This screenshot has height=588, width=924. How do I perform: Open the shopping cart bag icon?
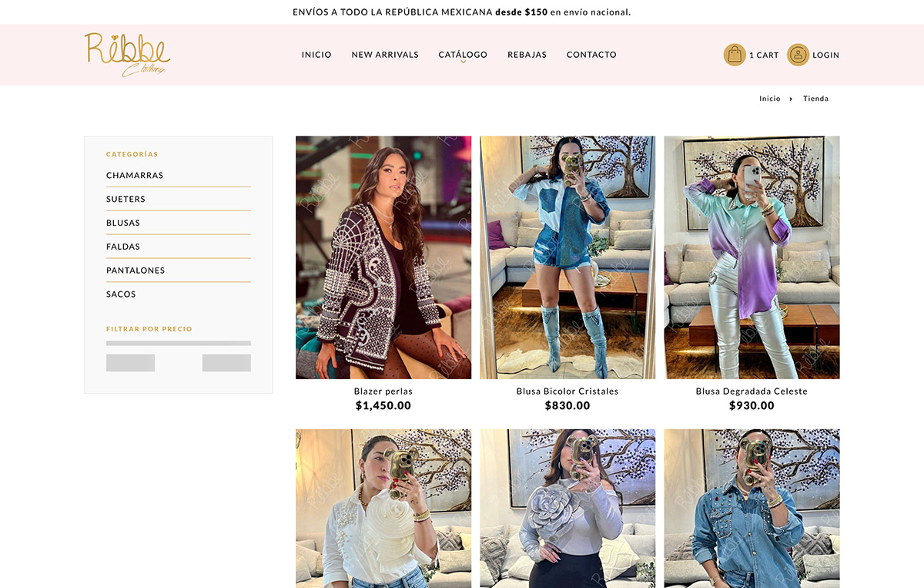coord(735,55)
